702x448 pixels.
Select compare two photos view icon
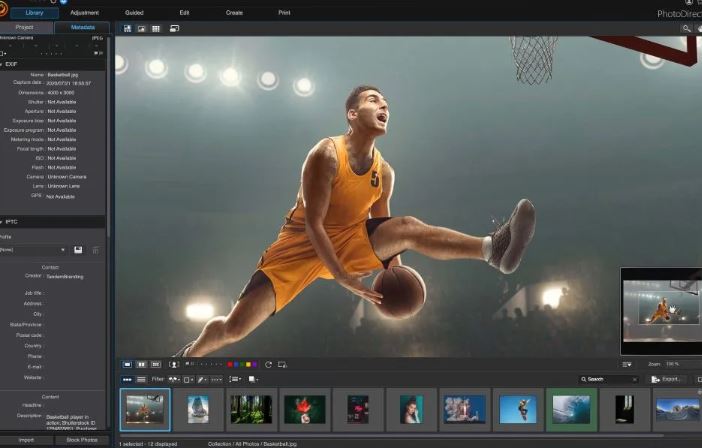(x=141, y=365)
